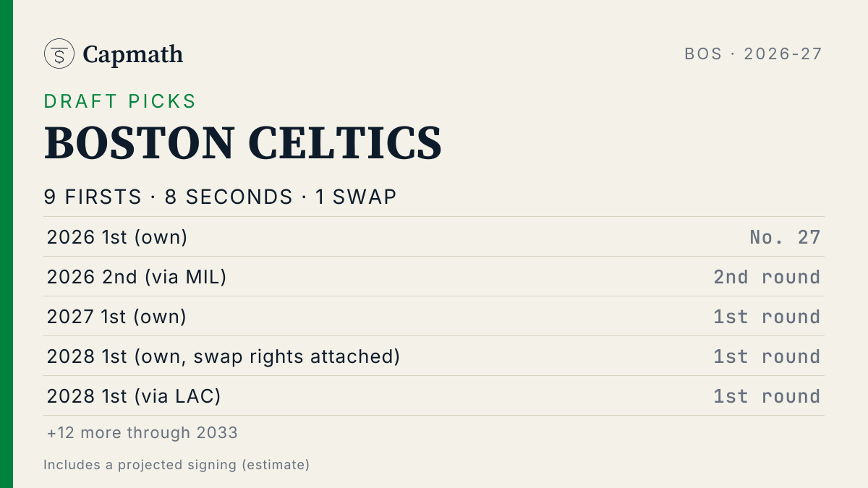Screen dimensions: 868x488
Task: Select the Boston Celtics heading
Action: pyautogui.click(x=243, y=143)
